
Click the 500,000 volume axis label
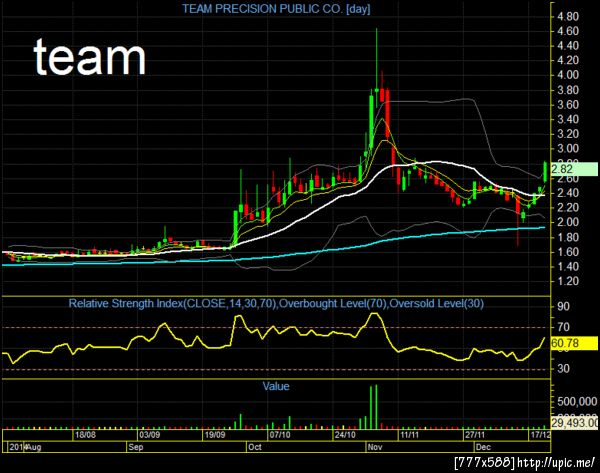pyautogui.click(x=577, y=402)
